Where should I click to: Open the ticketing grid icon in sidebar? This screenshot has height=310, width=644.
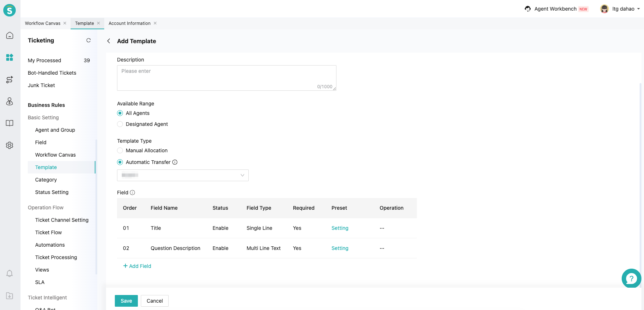pyautogui.click(x=10, y=57)
